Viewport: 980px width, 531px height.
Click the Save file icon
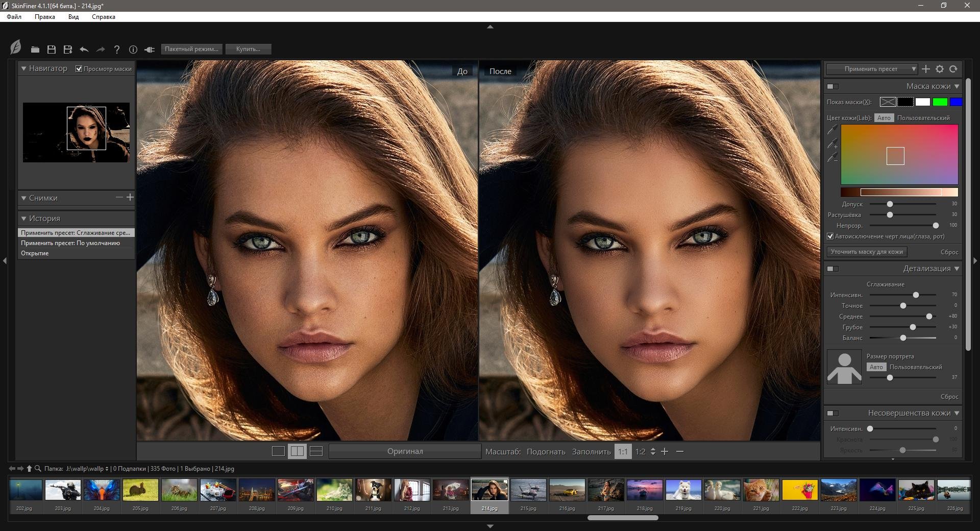pos(52,50)
